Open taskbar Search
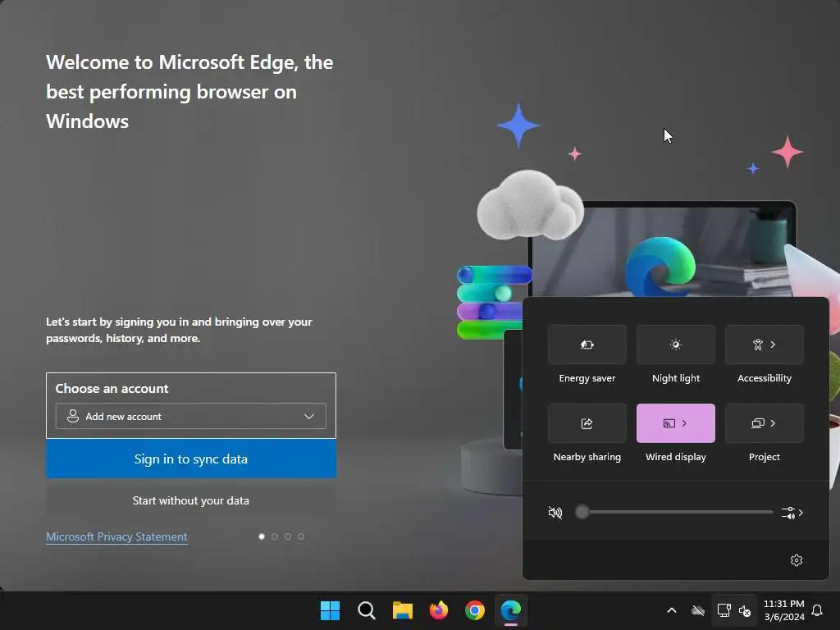This screenshot has height=630, width=840. click(x=367, y=610)
